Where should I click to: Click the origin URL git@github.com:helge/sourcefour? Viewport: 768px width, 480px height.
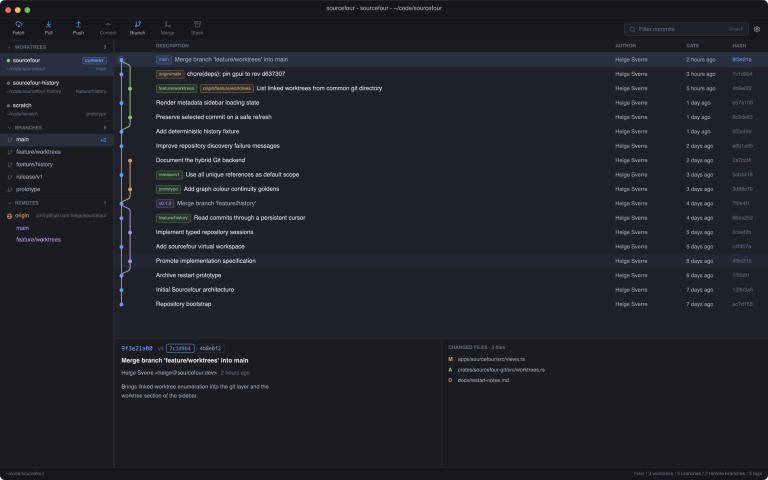coord(71,216)
